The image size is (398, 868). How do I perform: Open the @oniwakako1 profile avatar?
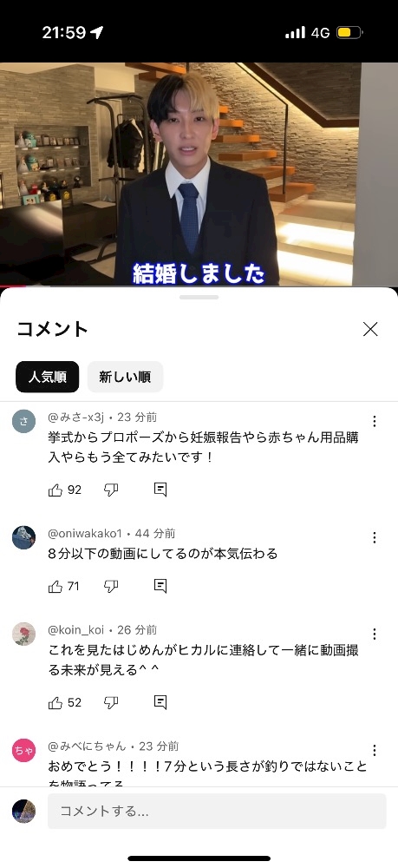tap(23, 537)
